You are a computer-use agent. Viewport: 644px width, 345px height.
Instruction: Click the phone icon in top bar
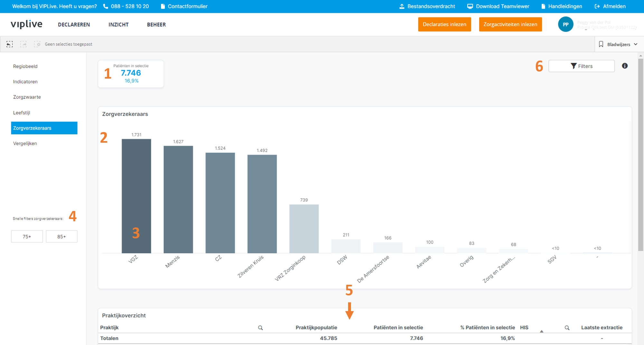tap(105, 6)
